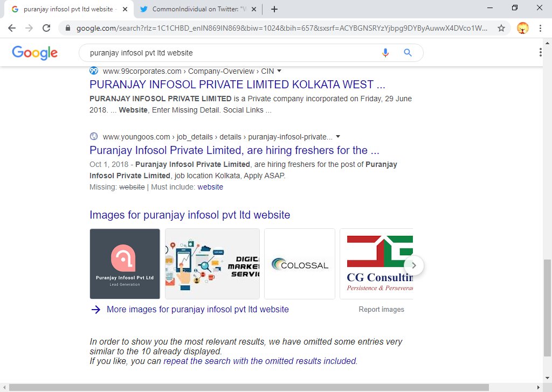Open PURANJAY INFOSOL PRIVATE LIMITED KOLKATA WEST result
The image size is (552, 392).
pyautogui.click(x=237, y=85)
